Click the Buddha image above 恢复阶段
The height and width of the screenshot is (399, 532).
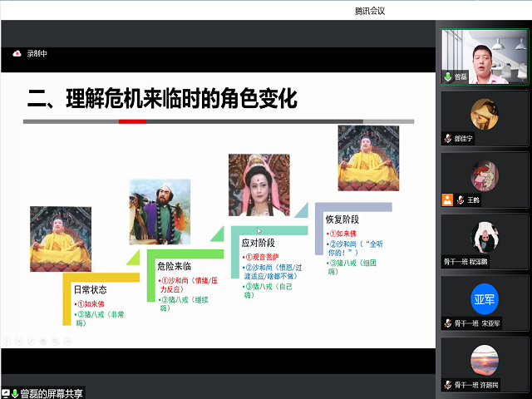[x=368, y=158]
